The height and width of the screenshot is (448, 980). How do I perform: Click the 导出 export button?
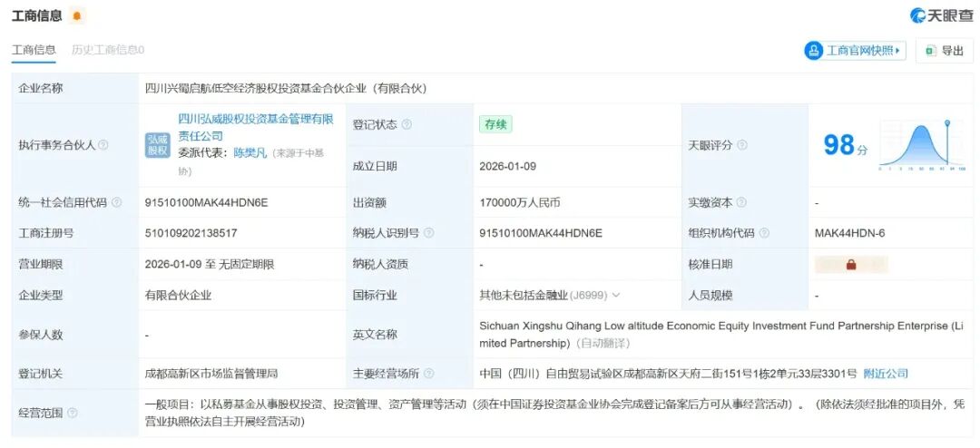point(945,51)
